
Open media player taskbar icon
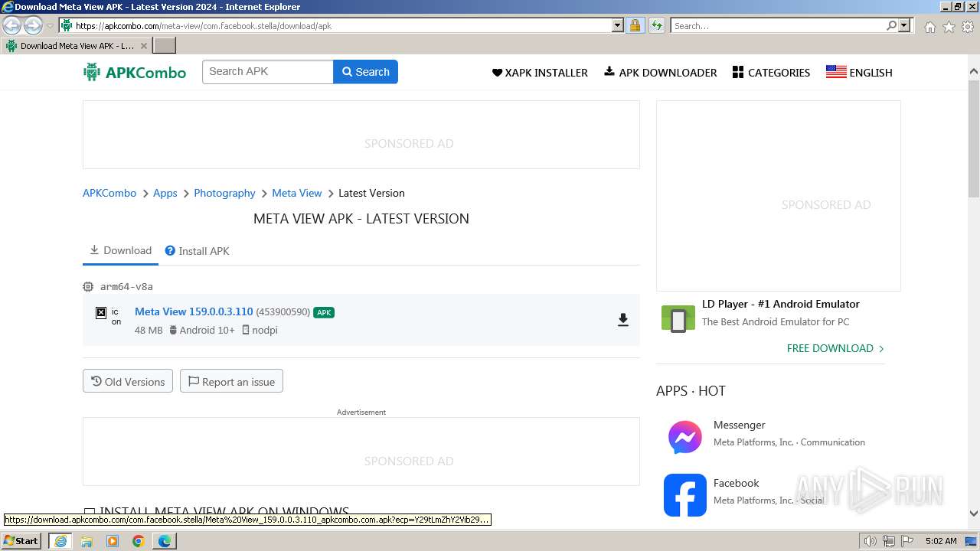(x=113, y=541)
